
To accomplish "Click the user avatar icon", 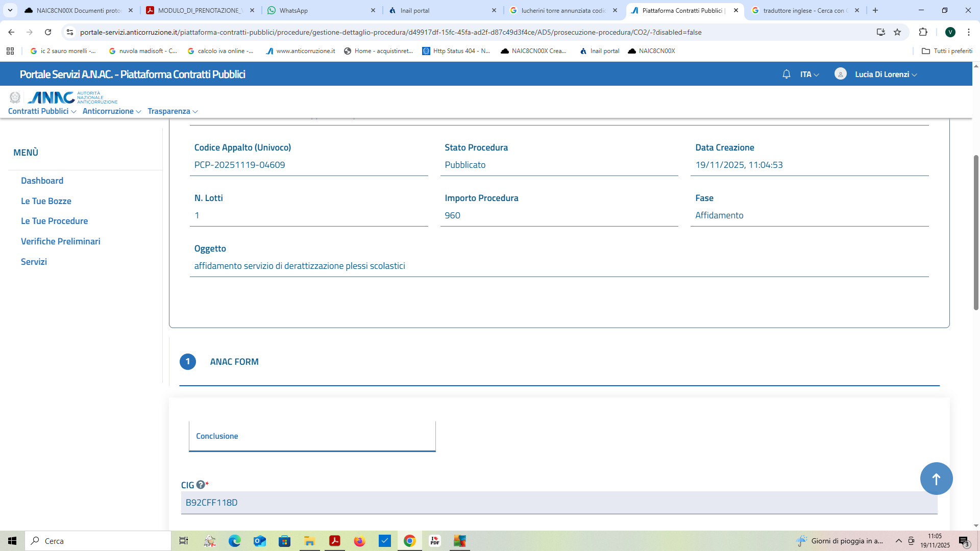I will point(840,74).
